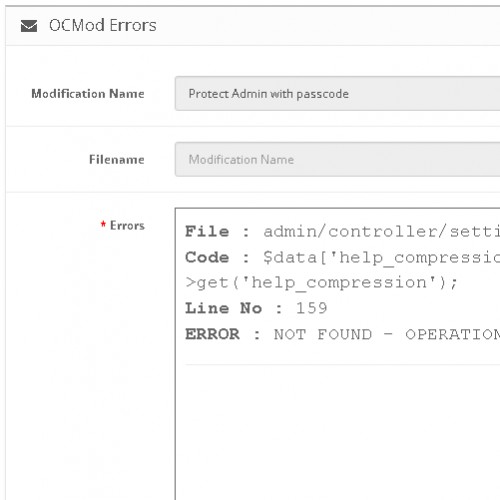Click the Errors field label
Viewport: 500px width, 500px height.
127,226
